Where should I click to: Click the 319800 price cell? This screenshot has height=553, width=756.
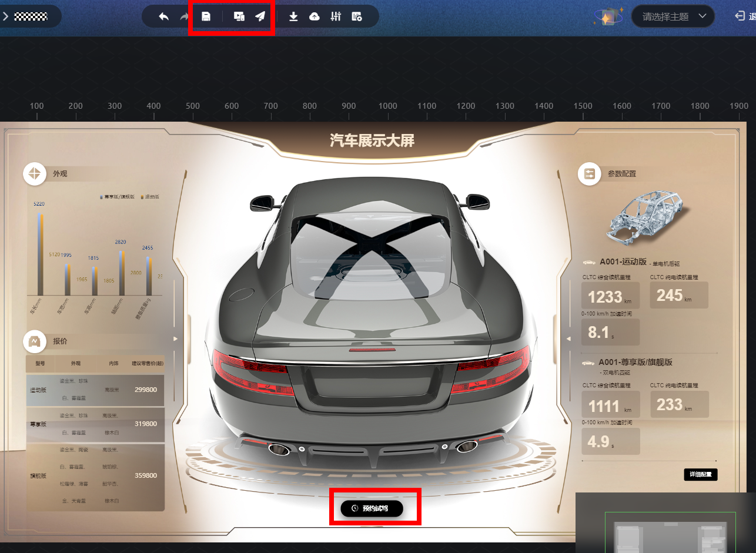146,424
